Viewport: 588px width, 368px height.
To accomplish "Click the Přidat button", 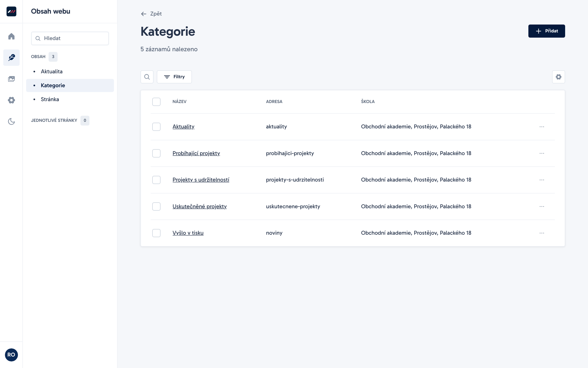I will click(547, 31).
